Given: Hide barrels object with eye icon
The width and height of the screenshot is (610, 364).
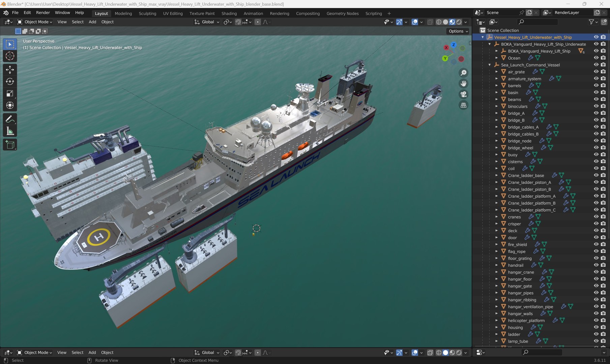Looking at the screenshot, I should (596, 85).
